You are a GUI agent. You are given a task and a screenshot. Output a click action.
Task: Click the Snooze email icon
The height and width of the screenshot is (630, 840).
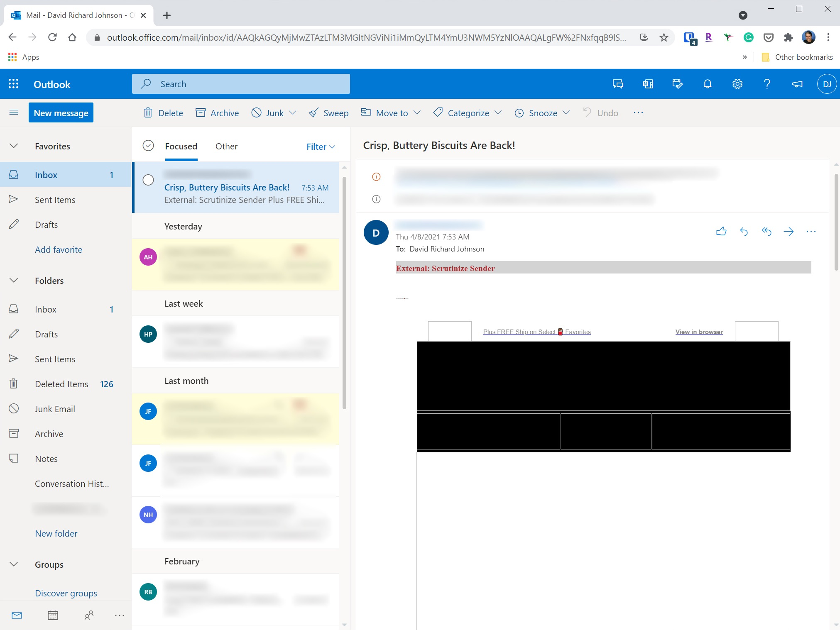520,112
